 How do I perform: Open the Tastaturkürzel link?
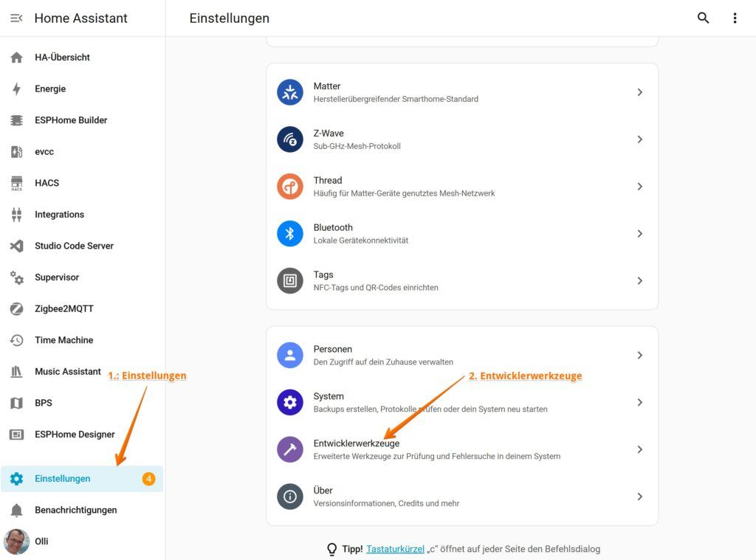coord(395,549)
